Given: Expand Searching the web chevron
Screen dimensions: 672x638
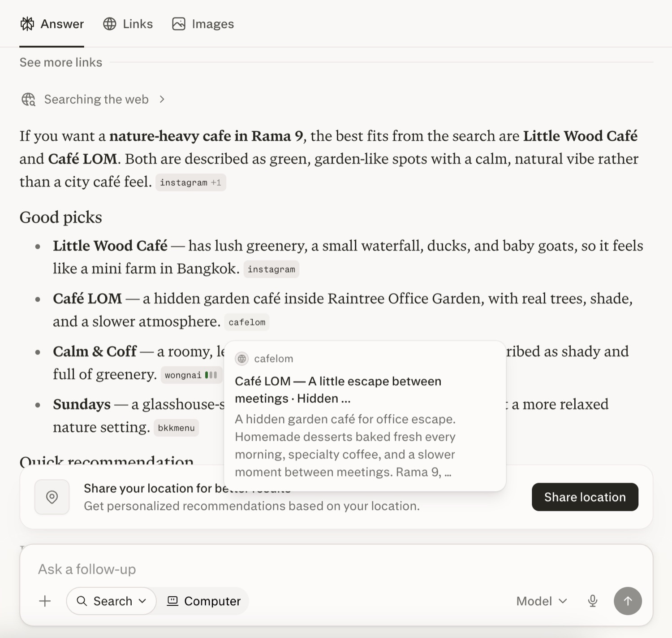Looking at the screenshot, I should [x=162, y=100].
